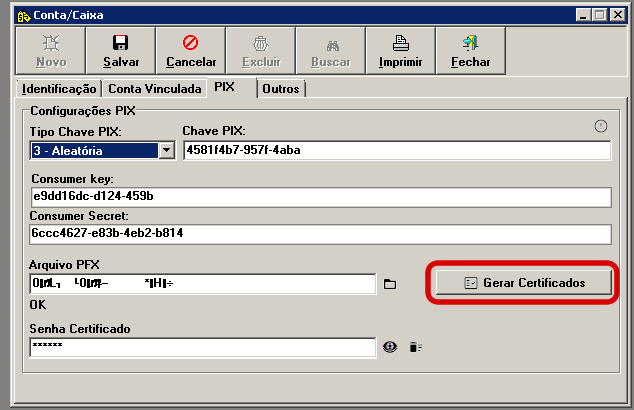Click the Senha Certificado password field
The image size is (634, 410).
202,347
